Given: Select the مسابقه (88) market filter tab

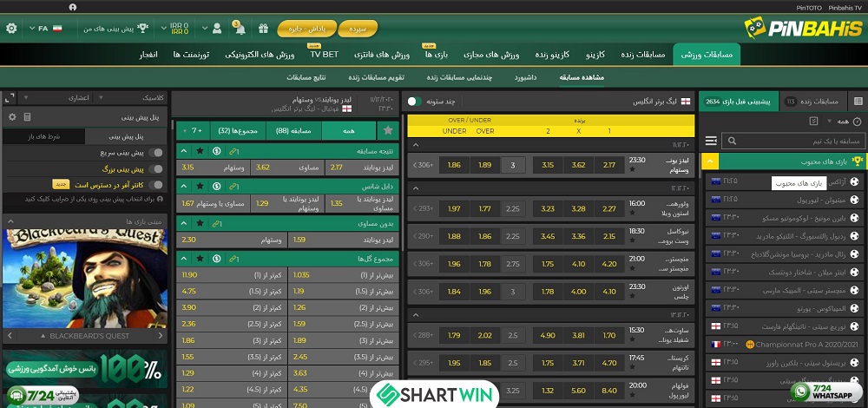Looking at the screenshot, I should tap(293, 131).
